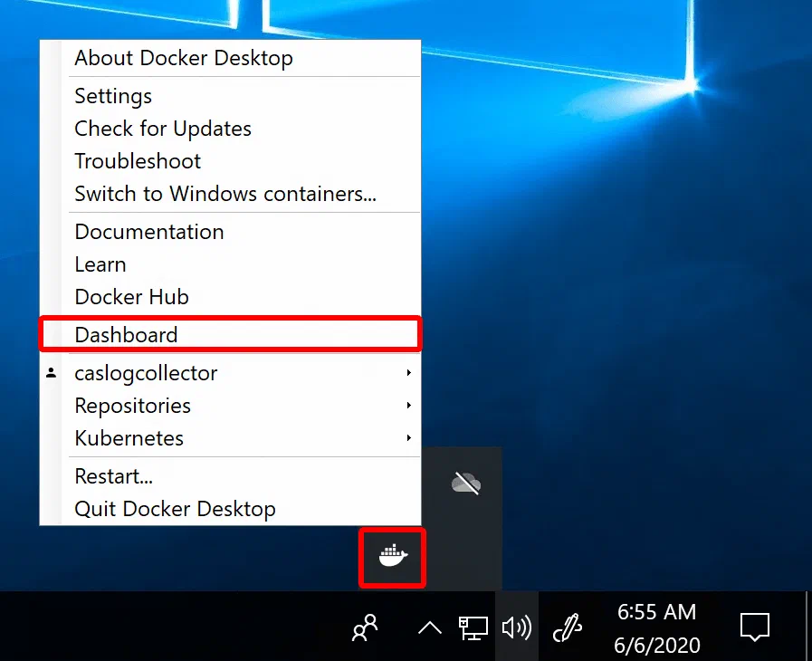The height and width of the screenshot is (661, 812).
Task: Open About Docker Desktop
Action: click(231, 58)
